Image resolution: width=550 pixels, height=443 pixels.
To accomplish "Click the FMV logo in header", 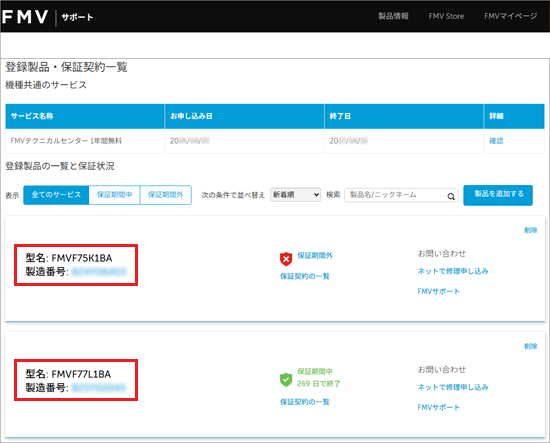I will click(25, 16).
